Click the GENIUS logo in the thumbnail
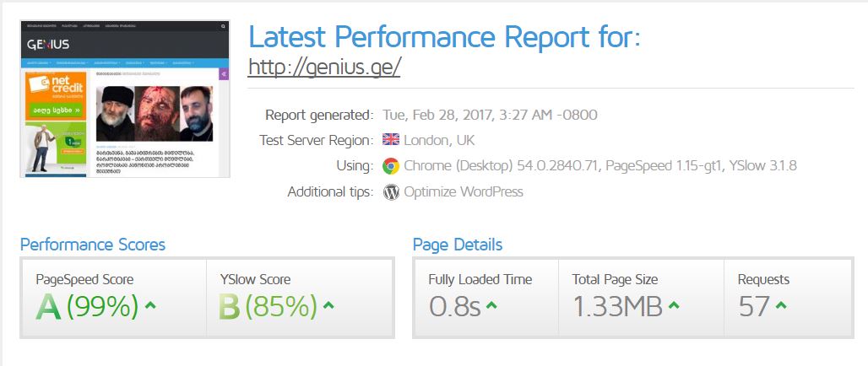This screenshot has height=366, width=868. tap(48, 44)
